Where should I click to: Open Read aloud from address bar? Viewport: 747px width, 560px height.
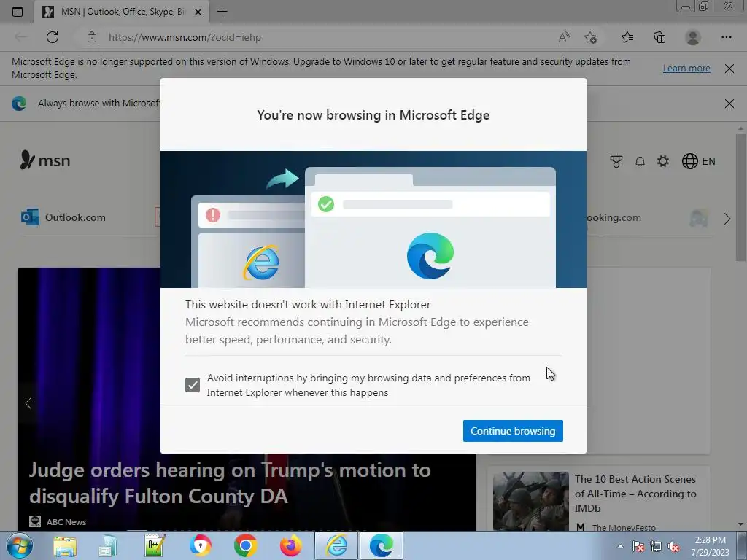tap(564, 37)
